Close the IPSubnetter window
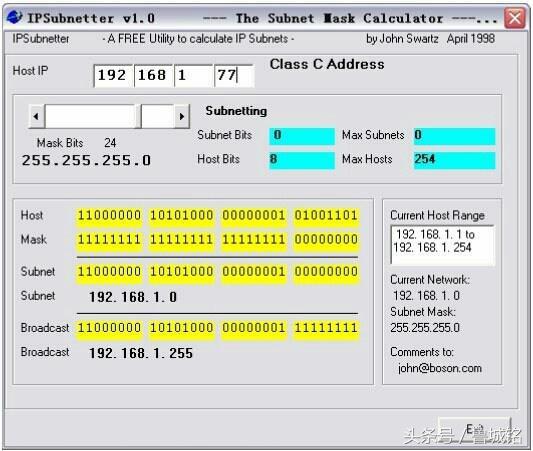 pyautogui.click(x=514, y=18)
